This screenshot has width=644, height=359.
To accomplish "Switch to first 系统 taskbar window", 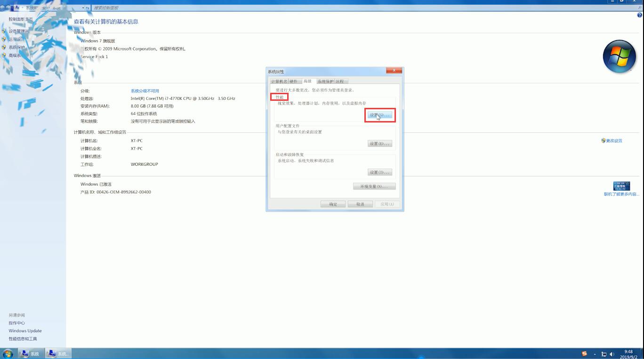I will click(31, 354).
